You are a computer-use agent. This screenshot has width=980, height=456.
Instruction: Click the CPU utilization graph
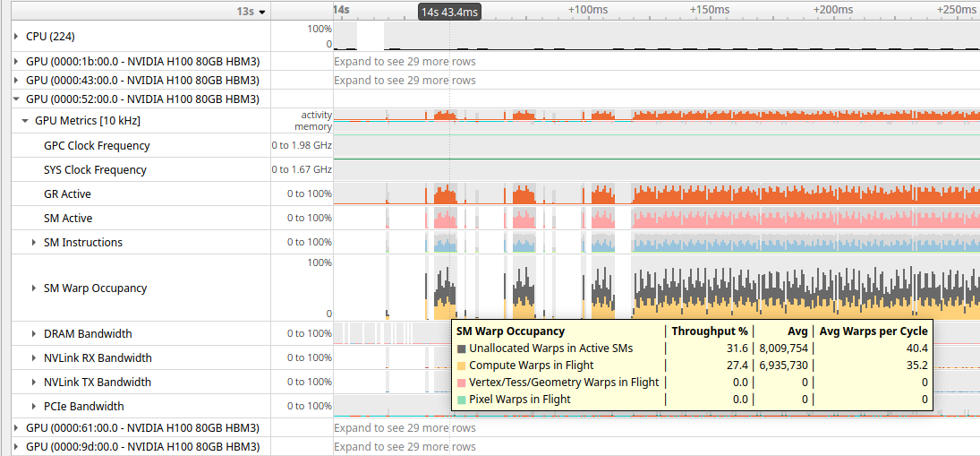(656, 37)
